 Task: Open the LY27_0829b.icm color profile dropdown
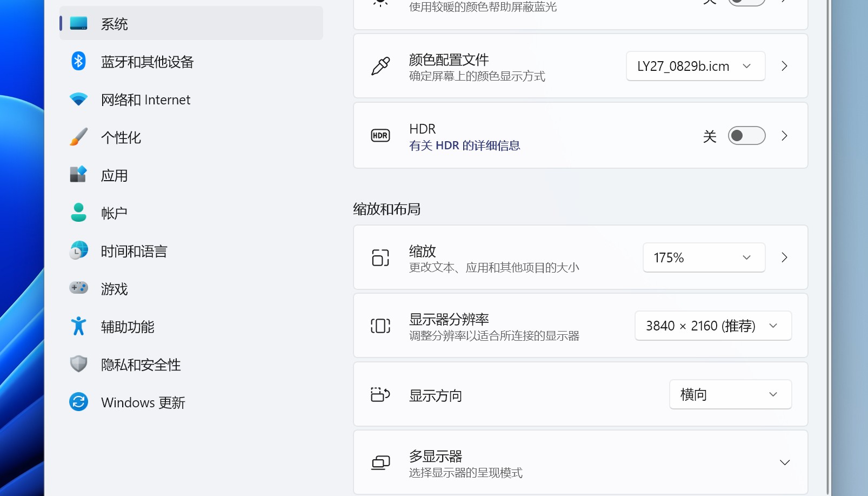(695, 66)
